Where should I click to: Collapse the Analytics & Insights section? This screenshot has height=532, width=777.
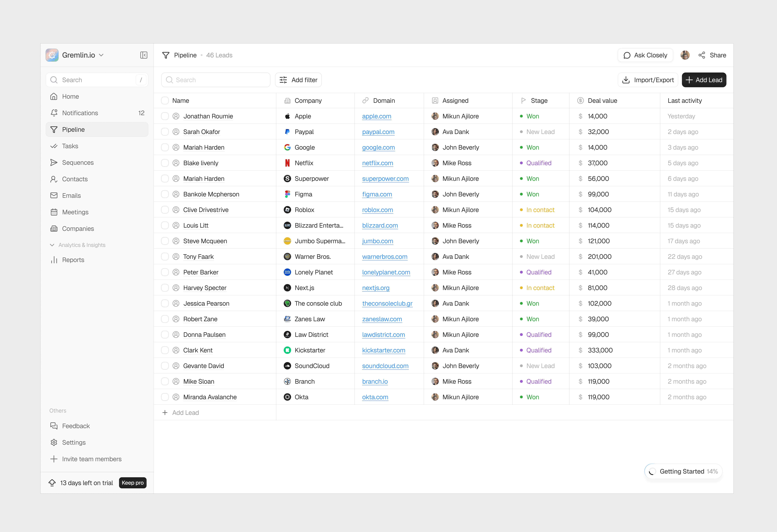(52, 245)
